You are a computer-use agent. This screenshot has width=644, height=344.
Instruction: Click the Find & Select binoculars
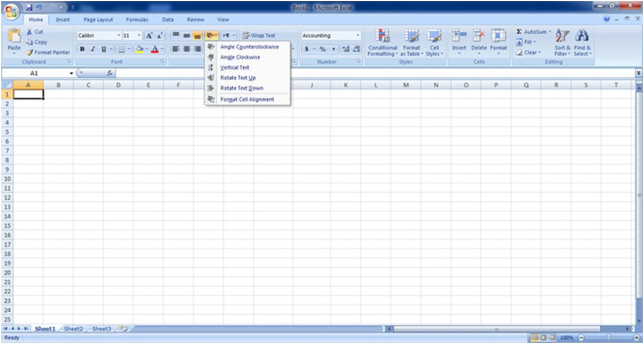(582, 42)
